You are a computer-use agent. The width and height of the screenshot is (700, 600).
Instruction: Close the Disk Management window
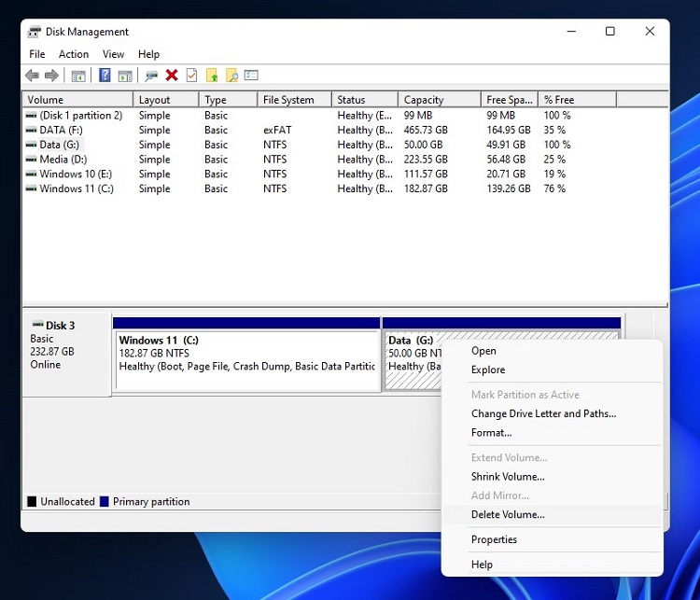pyautogui.click(x=650, y=31)
